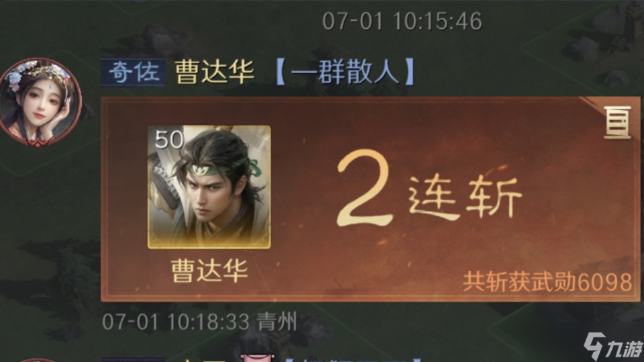
Task: Tap the large numeral 2 on the report
Action: [364, 189]
